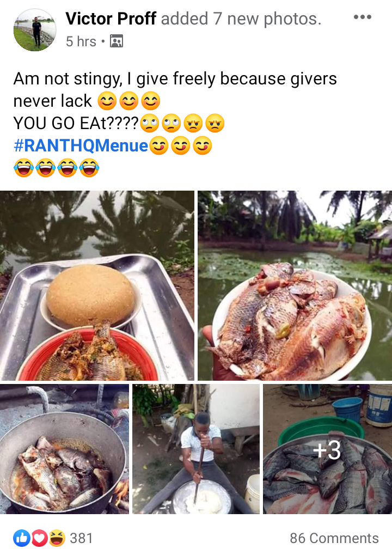Open the Victor Proff profile name link

[x=111, y=19]
